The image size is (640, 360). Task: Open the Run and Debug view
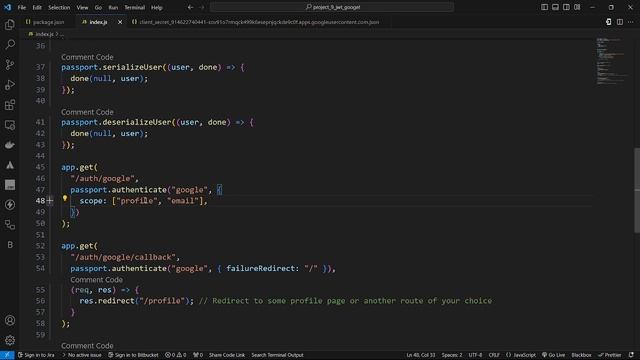point(10,84)
